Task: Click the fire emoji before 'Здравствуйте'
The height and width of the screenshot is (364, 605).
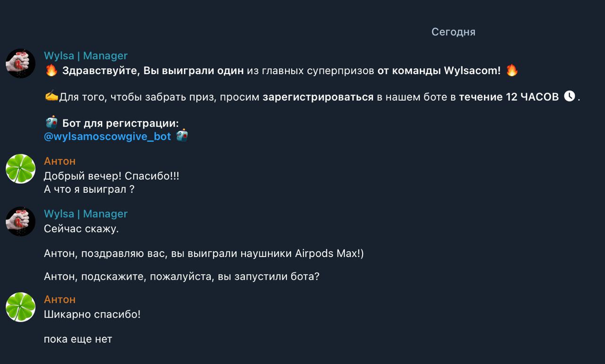Action: tap(51, 71)
